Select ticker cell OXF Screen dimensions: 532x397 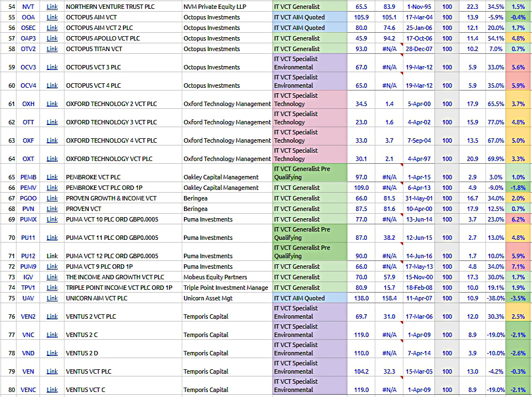pos(28,136)
